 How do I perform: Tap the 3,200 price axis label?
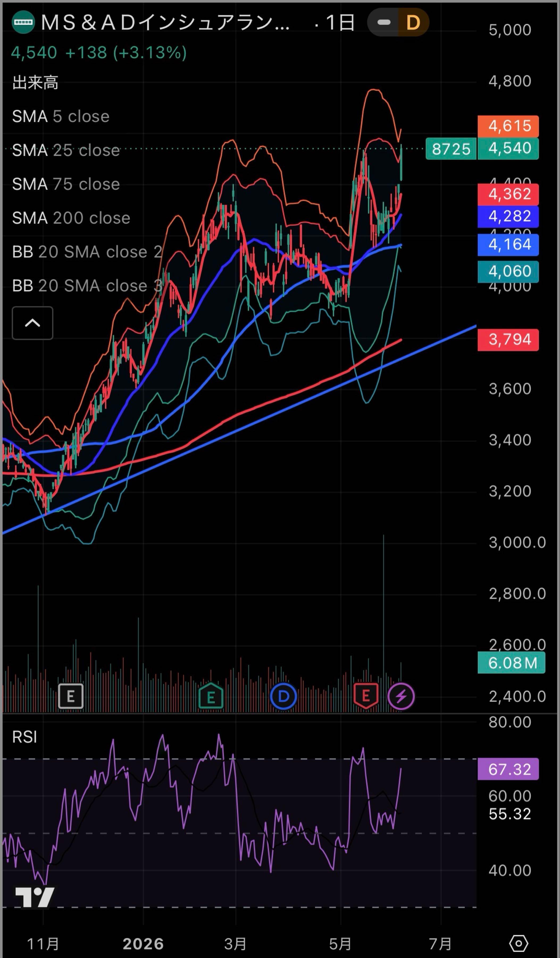click(510, 491)
